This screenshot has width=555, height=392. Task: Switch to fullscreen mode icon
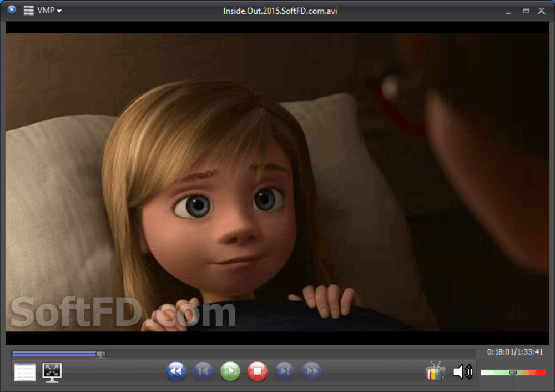click(52, 372)
